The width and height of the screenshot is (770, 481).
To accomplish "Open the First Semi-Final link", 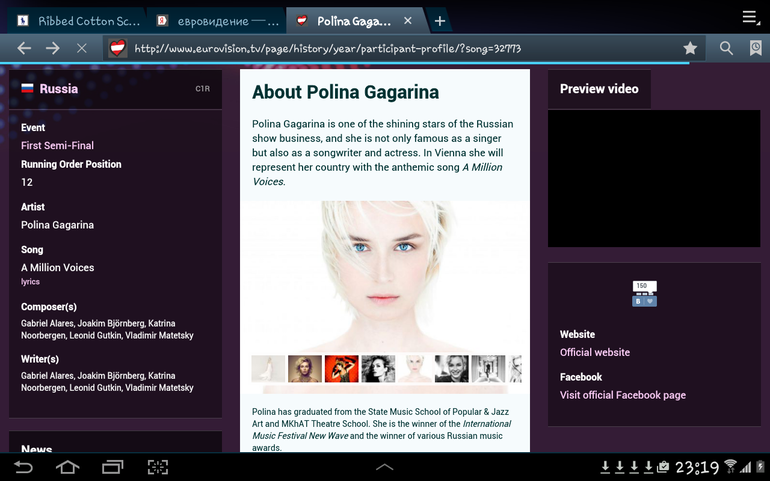I will pos(57,145).
